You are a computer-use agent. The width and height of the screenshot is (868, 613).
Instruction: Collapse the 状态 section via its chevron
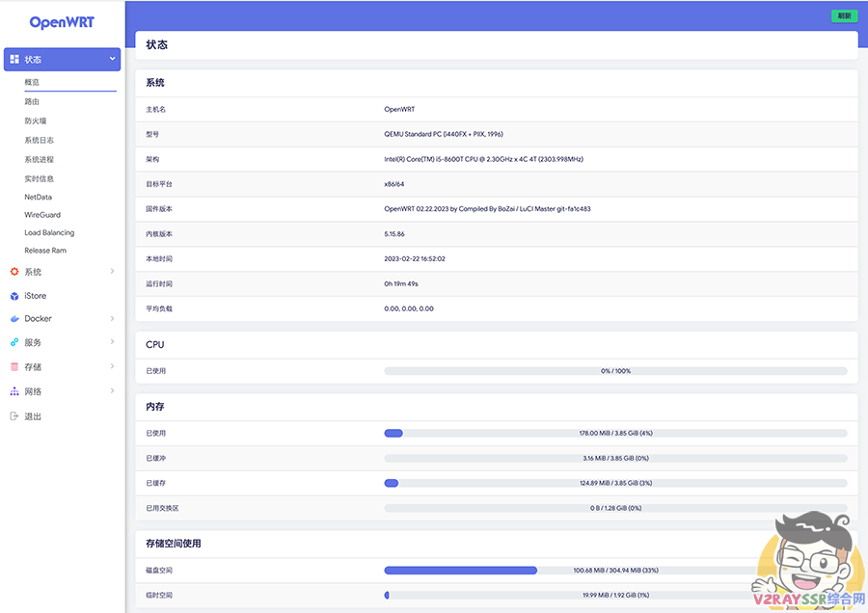click(x=113, y=59)
